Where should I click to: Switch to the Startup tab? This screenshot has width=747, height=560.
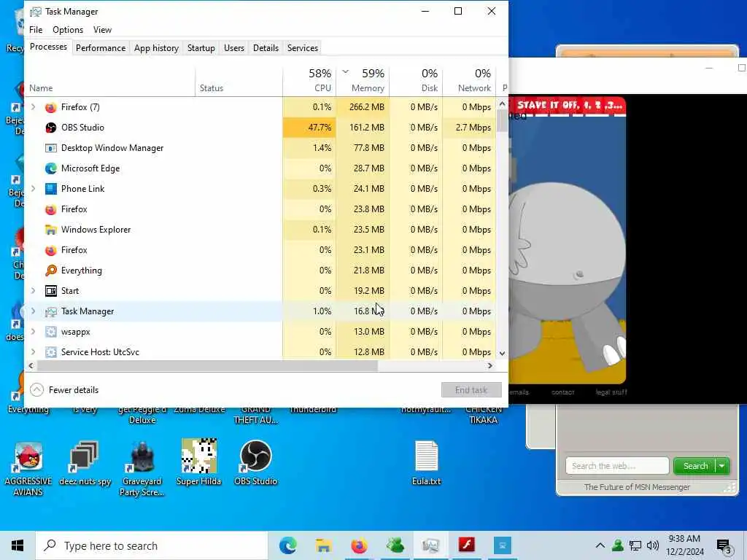(201, 48)
